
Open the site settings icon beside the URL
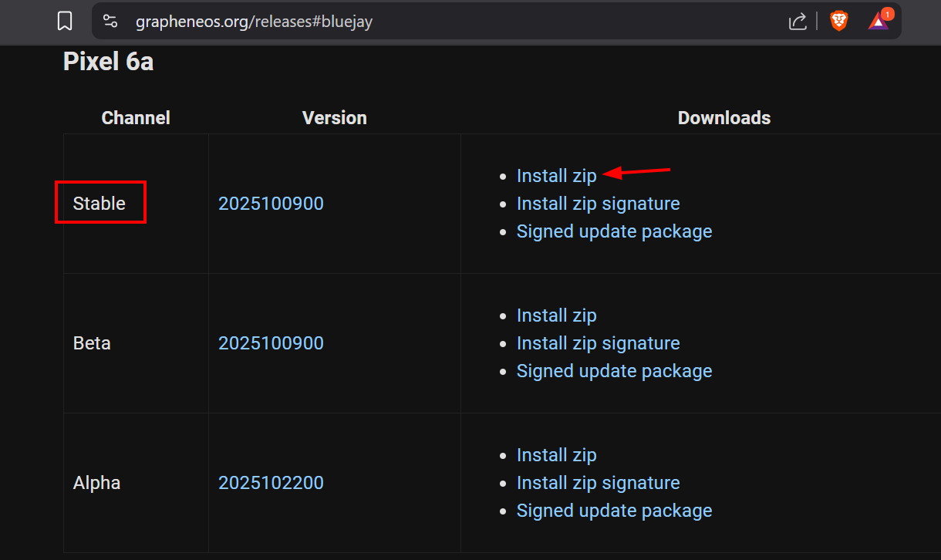[110, 22]
